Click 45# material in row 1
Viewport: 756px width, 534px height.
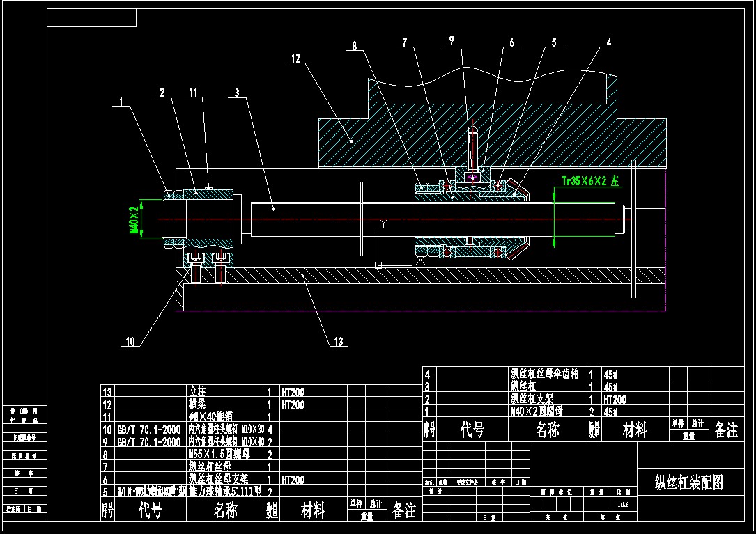coord(610,412)
